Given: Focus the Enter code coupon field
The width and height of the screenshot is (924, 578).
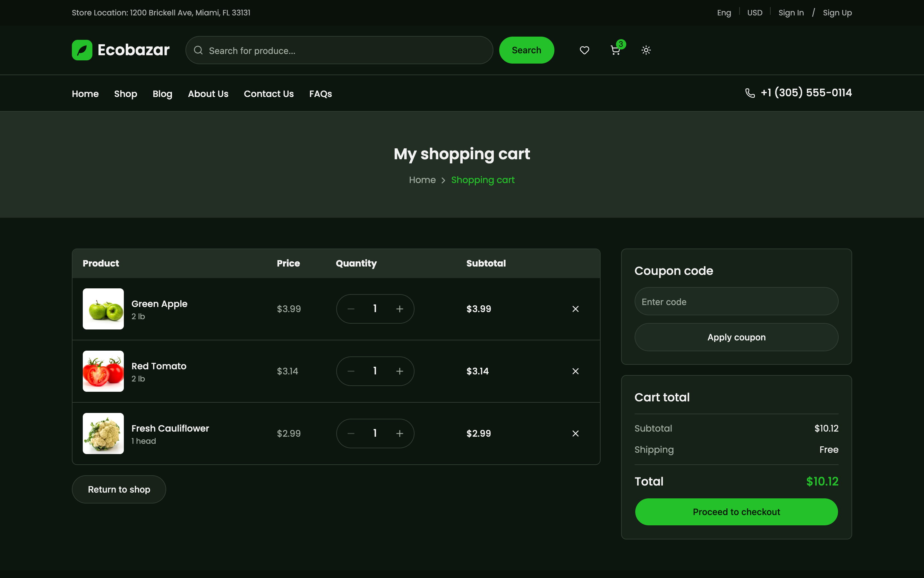Looking at the screenshot, I should click(x=736, y=302).
